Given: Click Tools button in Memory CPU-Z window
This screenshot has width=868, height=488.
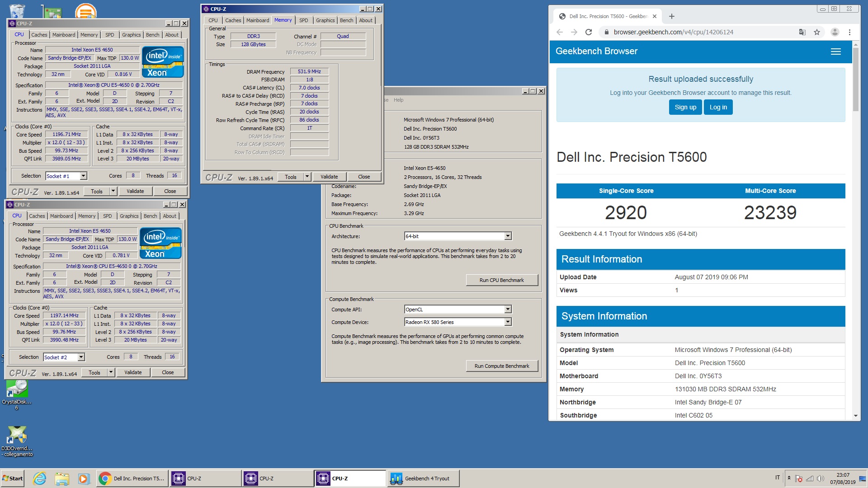Looking at the screenshot, I should [x=291, y=177].
